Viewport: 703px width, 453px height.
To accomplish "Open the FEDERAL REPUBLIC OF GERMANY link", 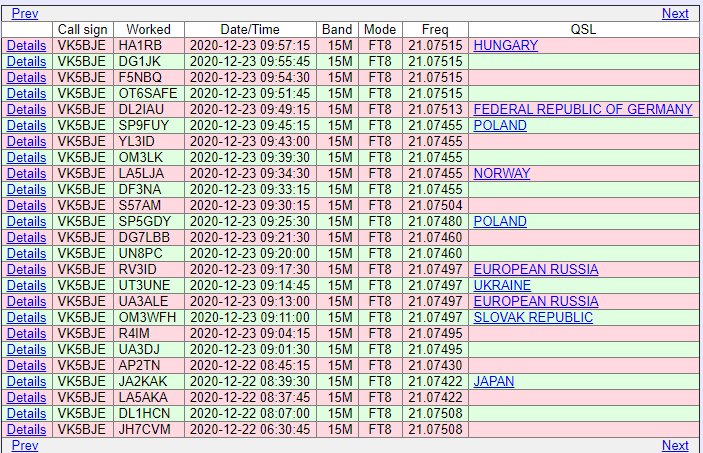I will pos(583,109).
